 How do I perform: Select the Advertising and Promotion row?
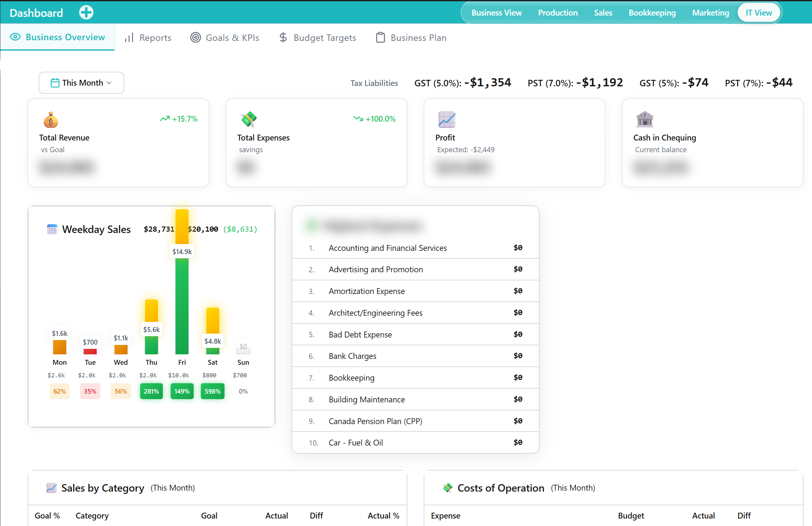[x=415, y=269]
